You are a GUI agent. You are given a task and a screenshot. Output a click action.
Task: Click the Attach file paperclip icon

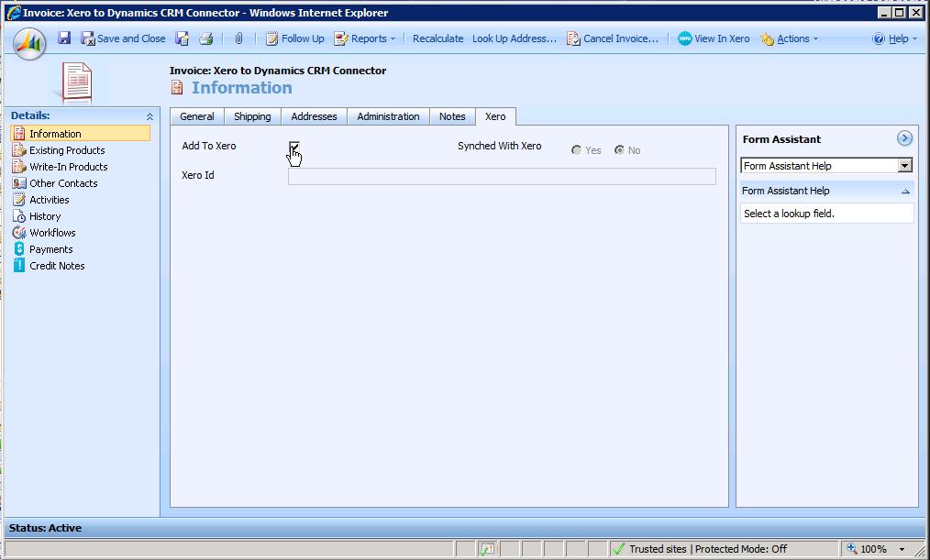238,38
